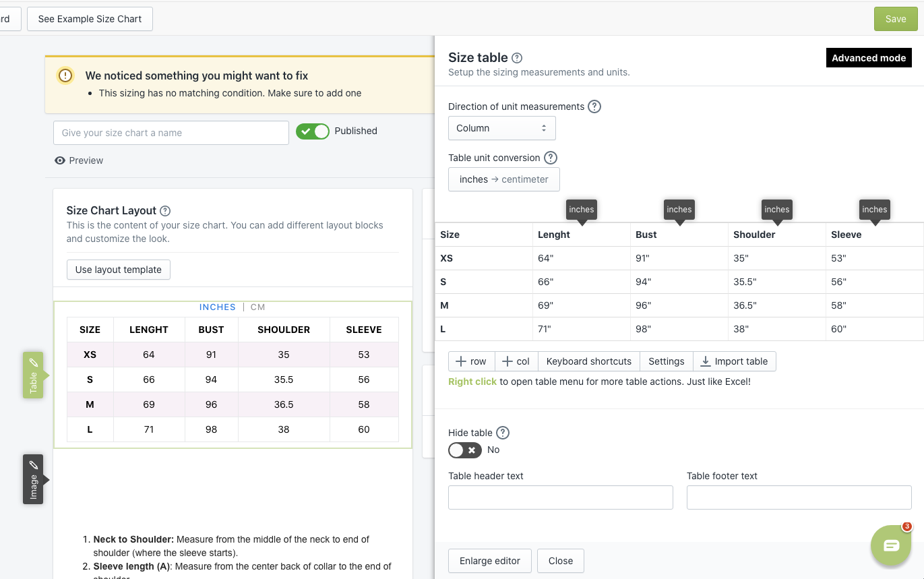Select the XS row label cell in editor
This screenshot has height=579, width=924.
[484, 258]
